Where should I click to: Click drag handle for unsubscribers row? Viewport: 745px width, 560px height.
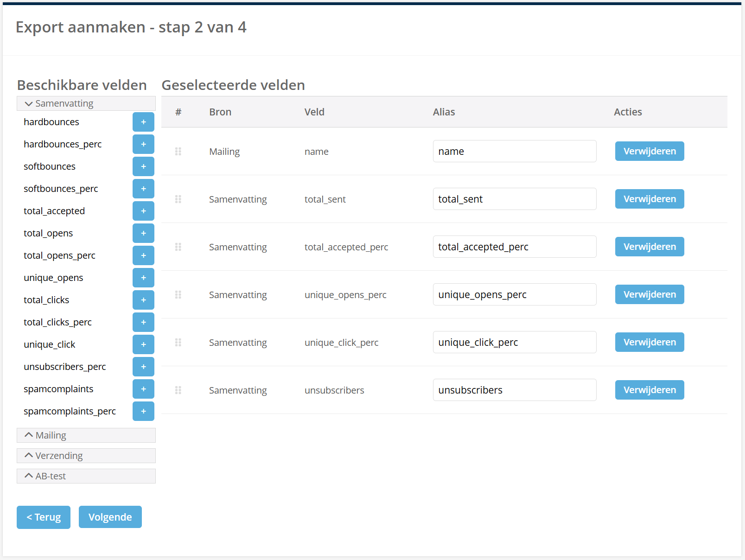coord(178,390)
